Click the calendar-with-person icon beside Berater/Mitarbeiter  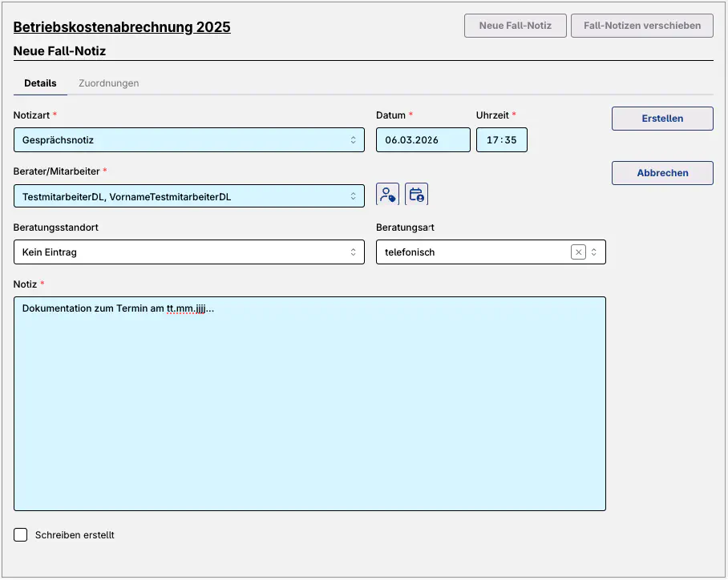[x=416, y=195]
